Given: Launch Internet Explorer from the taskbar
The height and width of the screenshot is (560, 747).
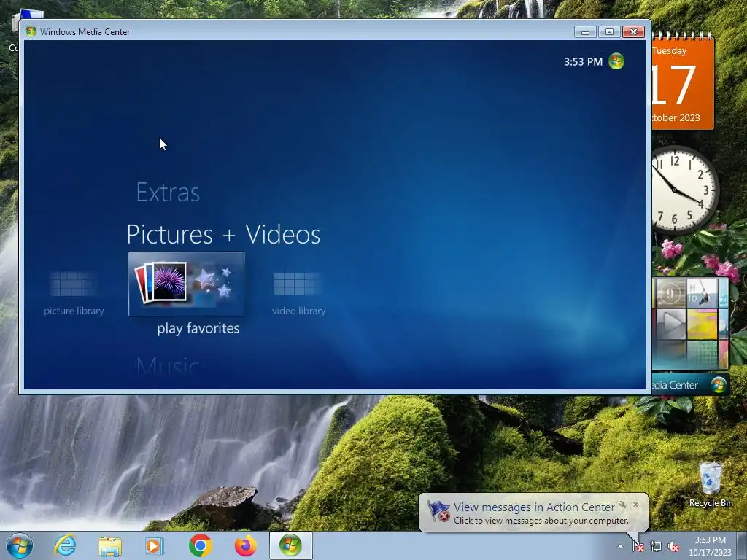Looking at the screenshot, I should 65,545.
